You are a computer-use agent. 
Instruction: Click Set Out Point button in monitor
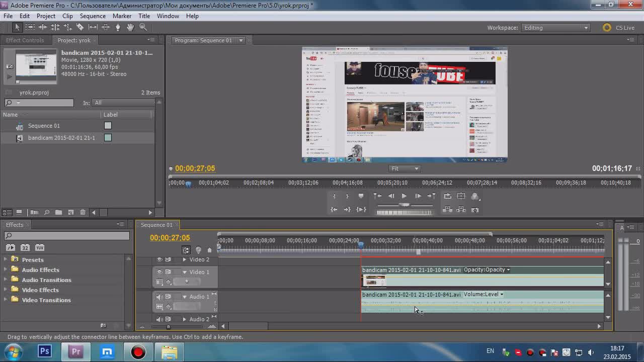pyautogui.click(x=347, y=196)
